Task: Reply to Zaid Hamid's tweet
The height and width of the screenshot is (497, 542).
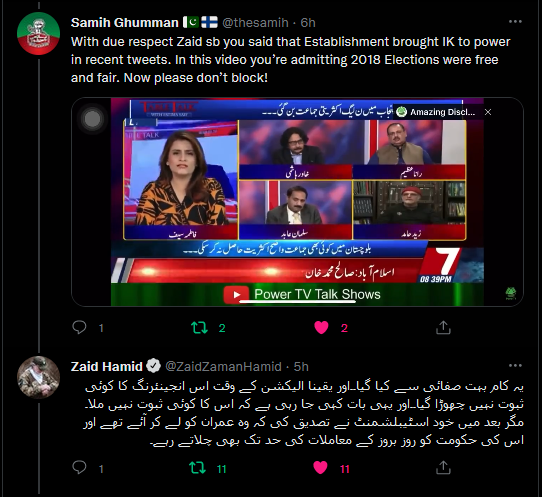Action: point(79,468)
